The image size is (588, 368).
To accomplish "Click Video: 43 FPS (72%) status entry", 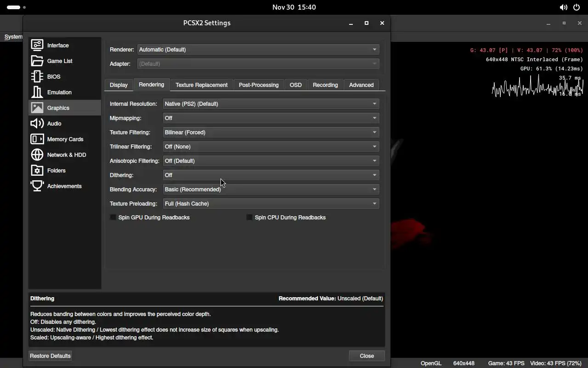I will point(556,363).
